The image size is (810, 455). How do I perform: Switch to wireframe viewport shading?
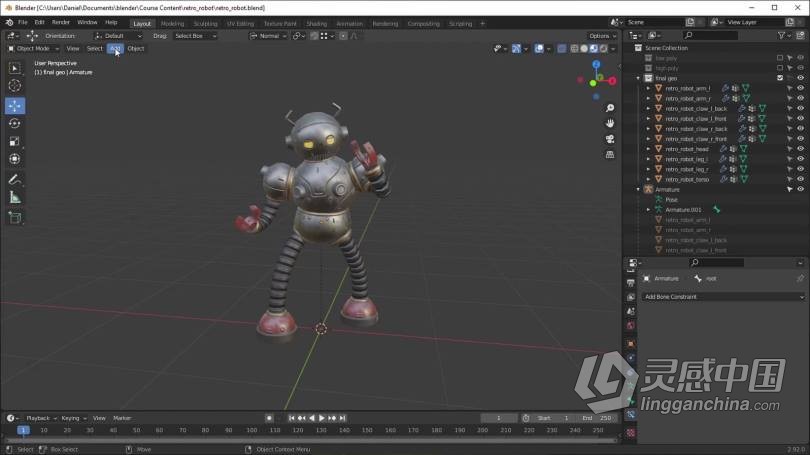[574, 49]
